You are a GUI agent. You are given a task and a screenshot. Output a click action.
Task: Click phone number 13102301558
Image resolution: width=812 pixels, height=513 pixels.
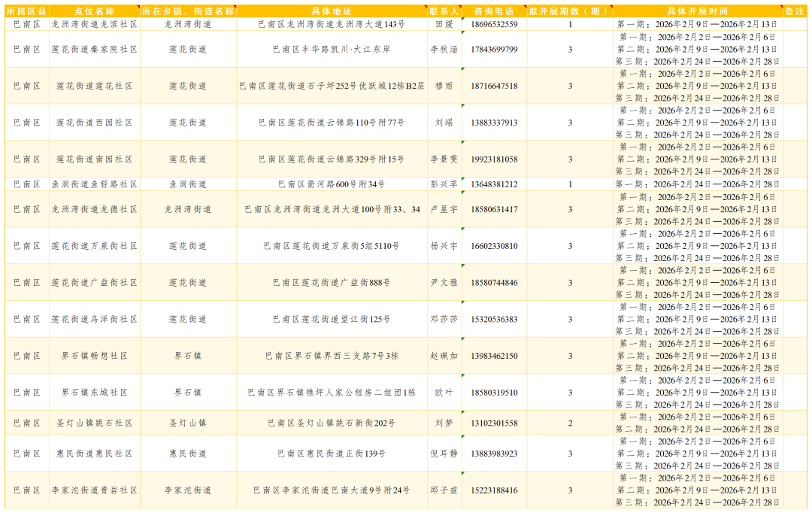(494, 423)
